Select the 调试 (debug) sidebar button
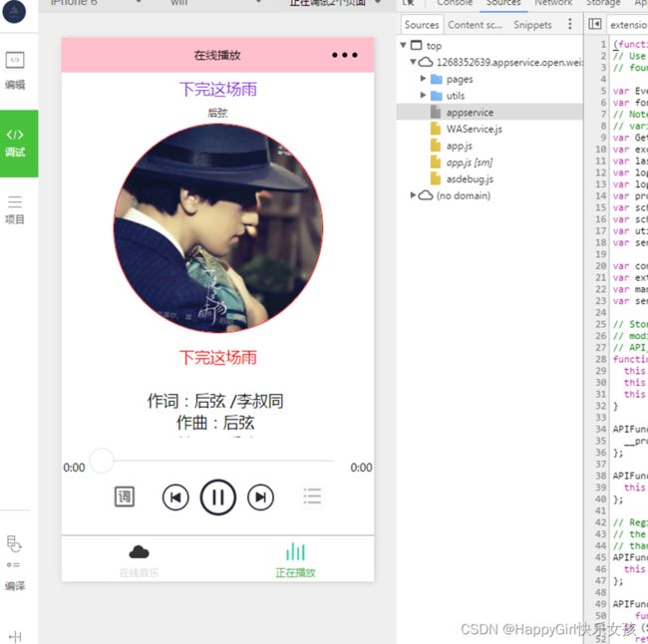This screenshot has height=644, width=648. point(19,144)
